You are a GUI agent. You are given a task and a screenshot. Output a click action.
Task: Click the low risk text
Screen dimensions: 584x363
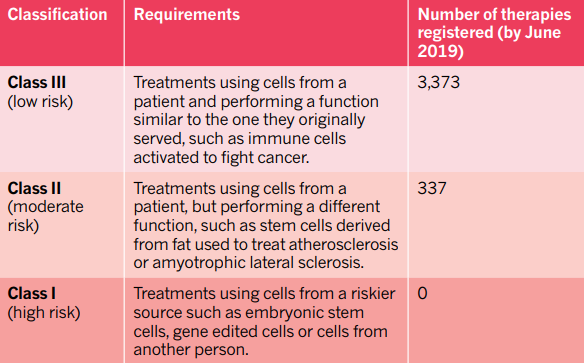[40, 102]
